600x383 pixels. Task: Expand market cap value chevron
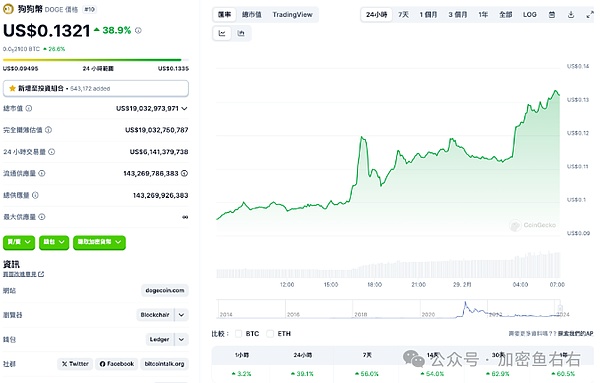tap(184, 109)
